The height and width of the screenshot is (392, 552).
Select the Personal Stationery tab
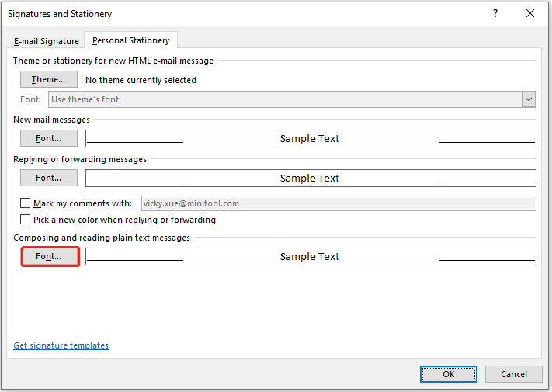click(131, 41)
